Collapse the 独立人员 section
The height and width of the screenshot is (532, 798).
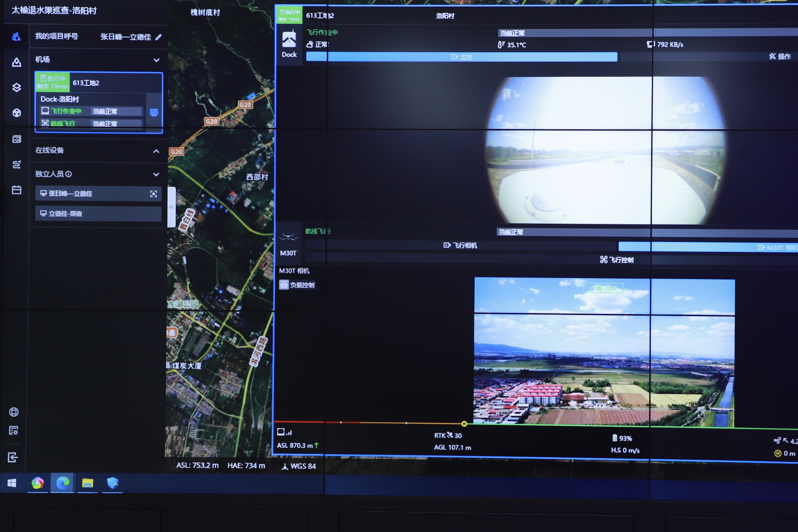pyautogui.click(x=156, y=174)
